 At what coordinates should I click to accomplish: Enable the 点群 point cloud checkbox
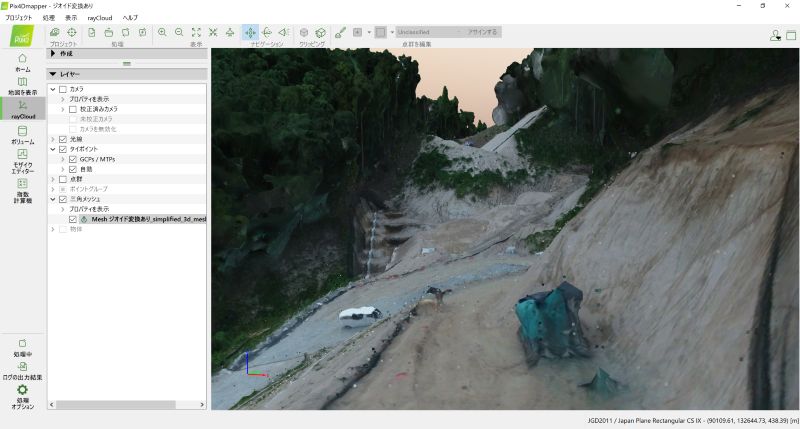[63, 179]
